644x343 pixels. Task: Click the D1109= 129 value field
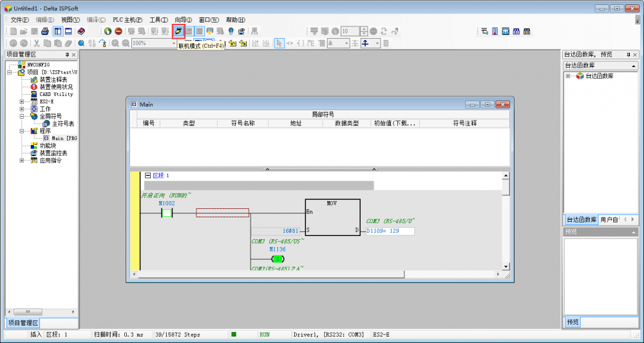coord(390,231)
